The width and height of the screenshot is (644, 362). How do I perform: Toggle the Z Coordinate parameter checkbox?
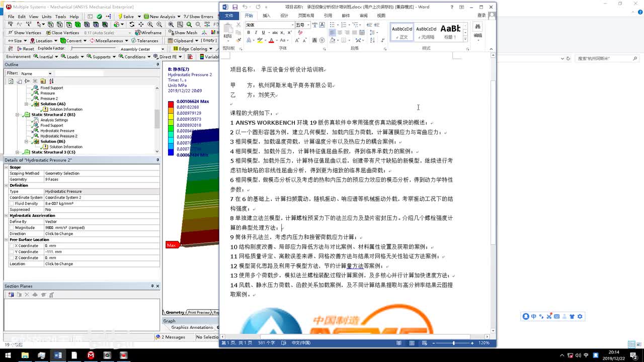pos(12,258)
